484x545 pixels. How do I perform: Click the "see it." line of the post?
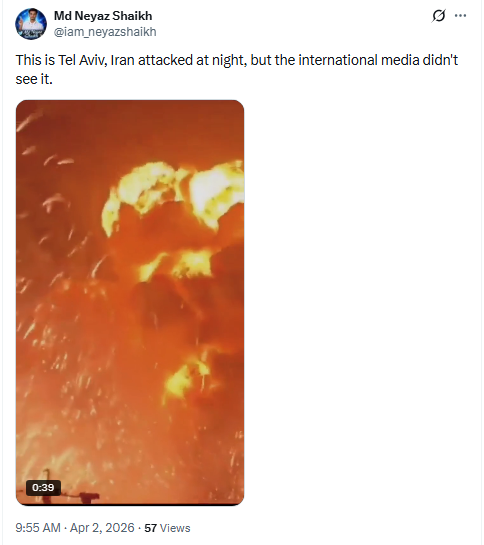pyautogui.click(x=34, y=79)
